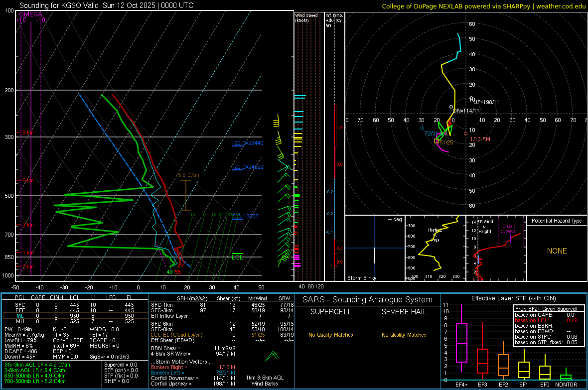Click the PW = 0.49in value
This screenshot has height=390, width=588.
point(18,329)
